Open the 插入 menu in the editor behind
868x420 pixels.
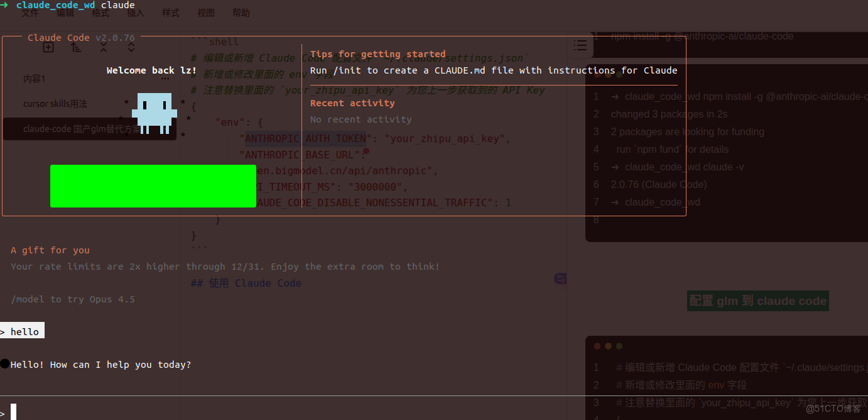[x=136, y=13]
